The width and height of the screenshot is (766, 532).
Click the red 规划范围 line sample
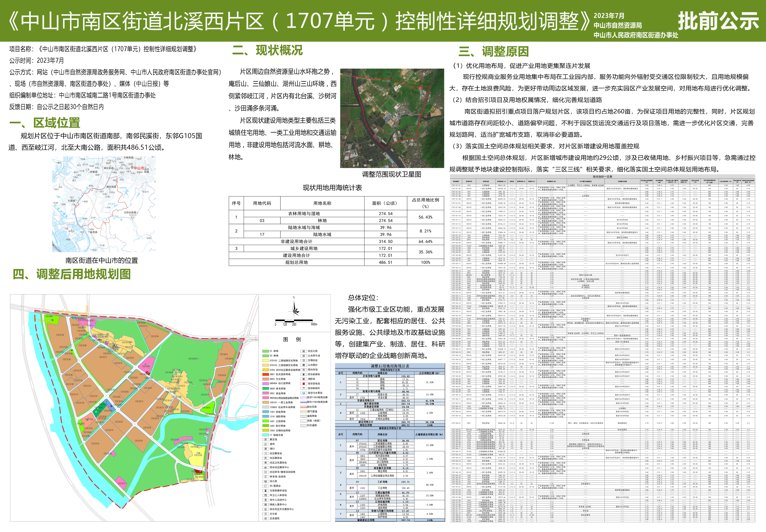304,407
